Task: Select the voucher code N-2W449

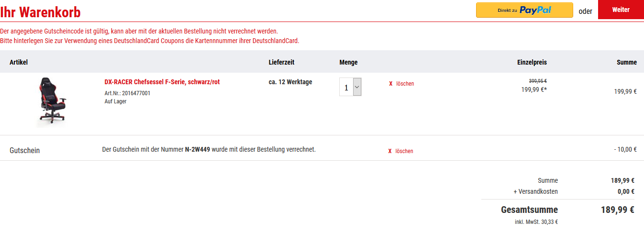Action: [x=197, y=149]
